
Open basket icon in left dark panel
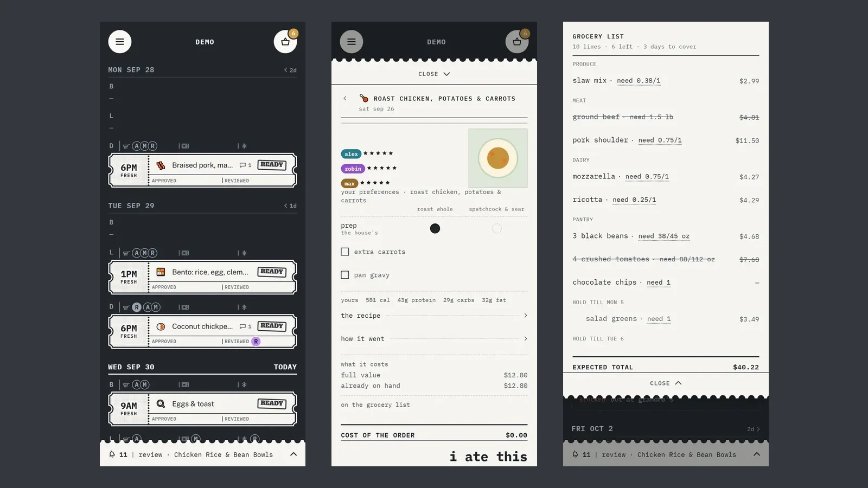[285, 42]
